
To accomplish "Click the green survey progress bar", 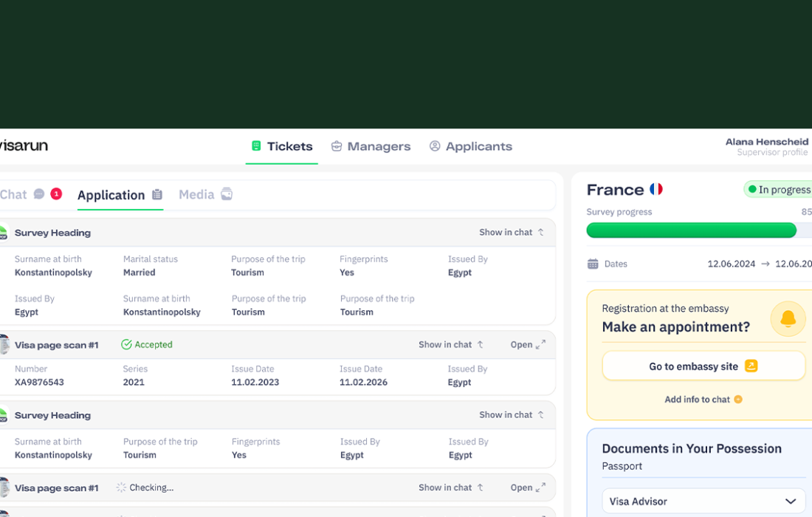I will tap(691, 230).
